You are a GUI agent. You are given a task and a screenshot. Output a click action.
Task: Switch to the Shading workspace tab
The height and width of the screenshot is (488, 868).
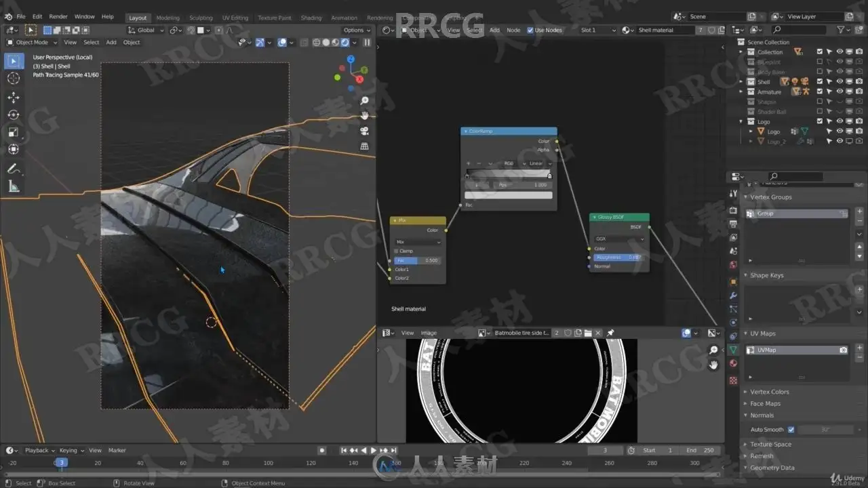tap(311, 18)
